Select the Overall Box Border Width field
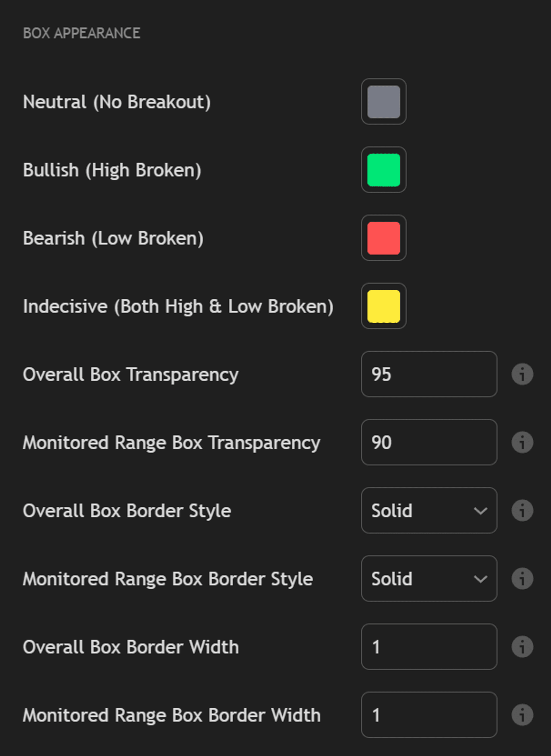 pyautogui.click(x=428, y=647)
